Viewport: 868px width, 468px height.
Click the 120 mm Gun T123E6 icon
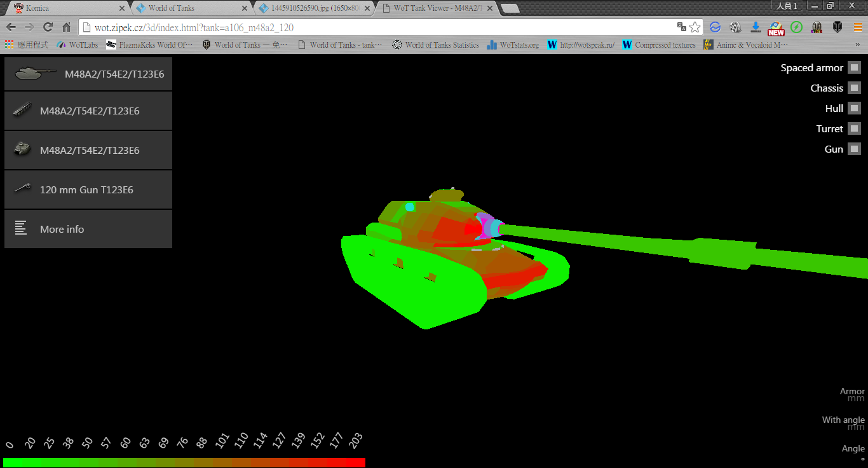point(22,189)
